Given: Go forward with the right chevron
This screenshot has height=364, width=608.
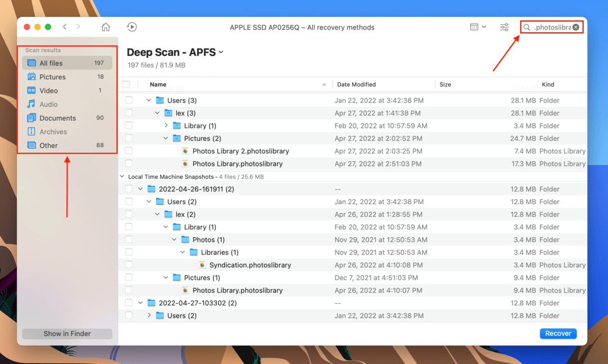Looking at the screenshot, I should pyautogui.click(x=78, y=27).
